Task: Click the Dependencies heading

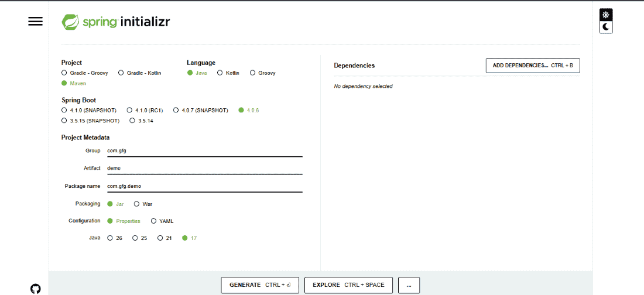Action: tap(354, 66)
